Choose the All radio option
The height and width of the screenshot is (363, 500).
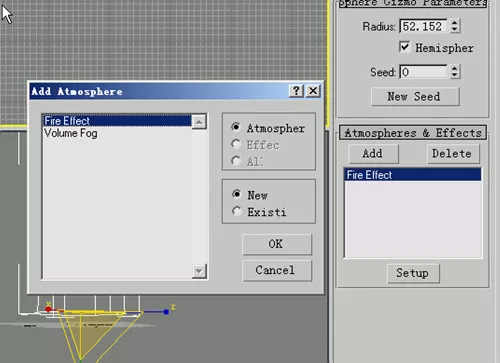tap(236, 161)
